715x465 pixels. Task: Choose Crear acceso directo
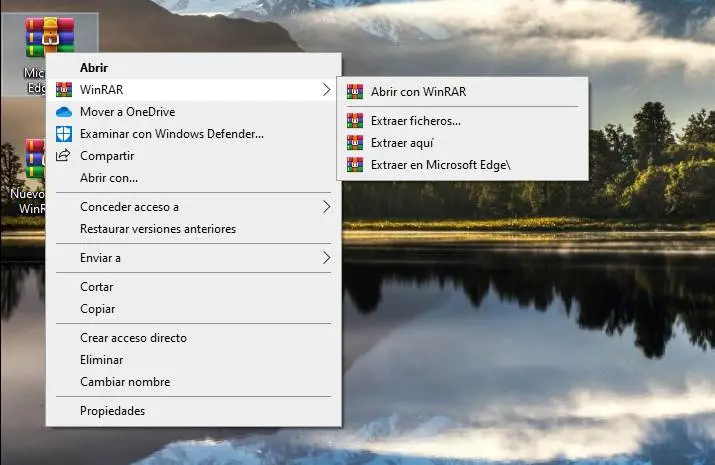point(194,338)
